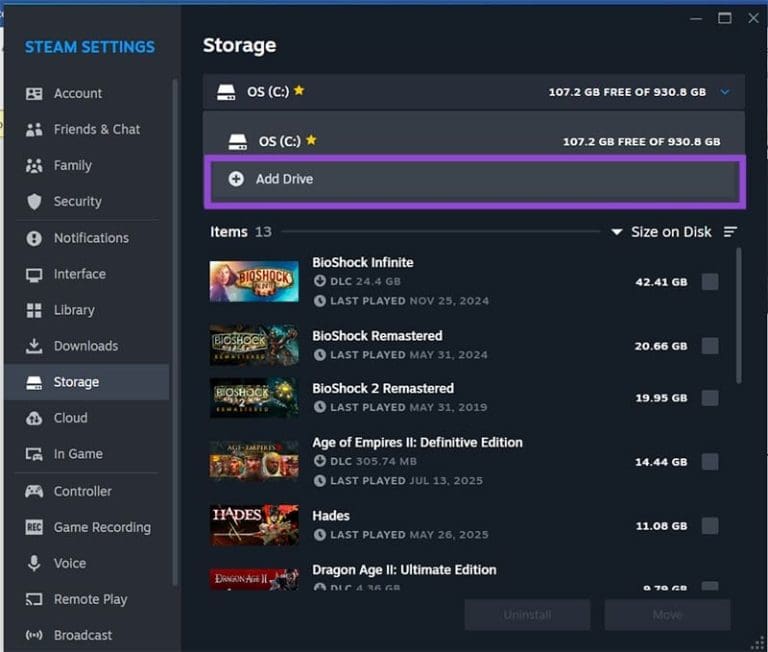Open the Game Recording settings page
This screenshot has width=768, height=652.
point(102,527)
